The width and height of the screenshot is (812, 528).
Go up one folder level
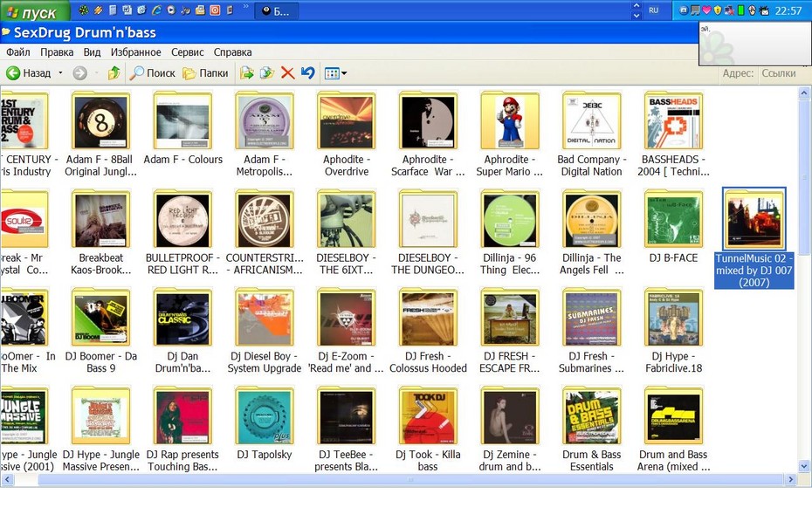[x=114, y=73]
